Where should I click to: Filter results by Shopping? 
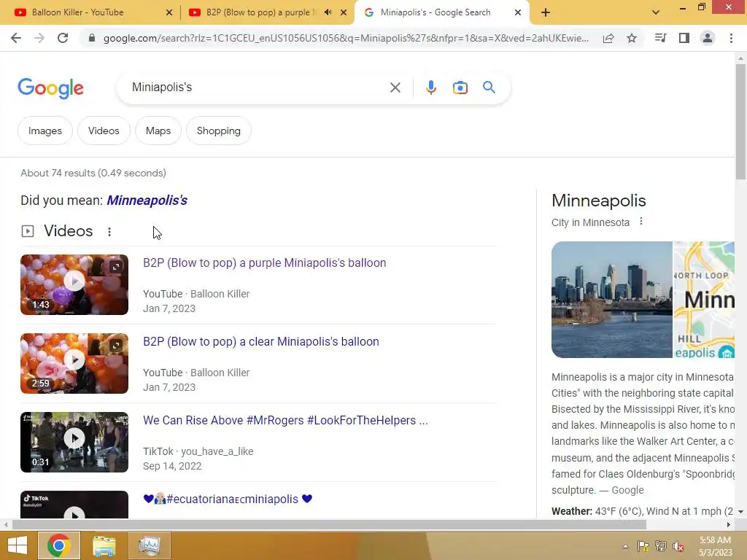[219, 131]
